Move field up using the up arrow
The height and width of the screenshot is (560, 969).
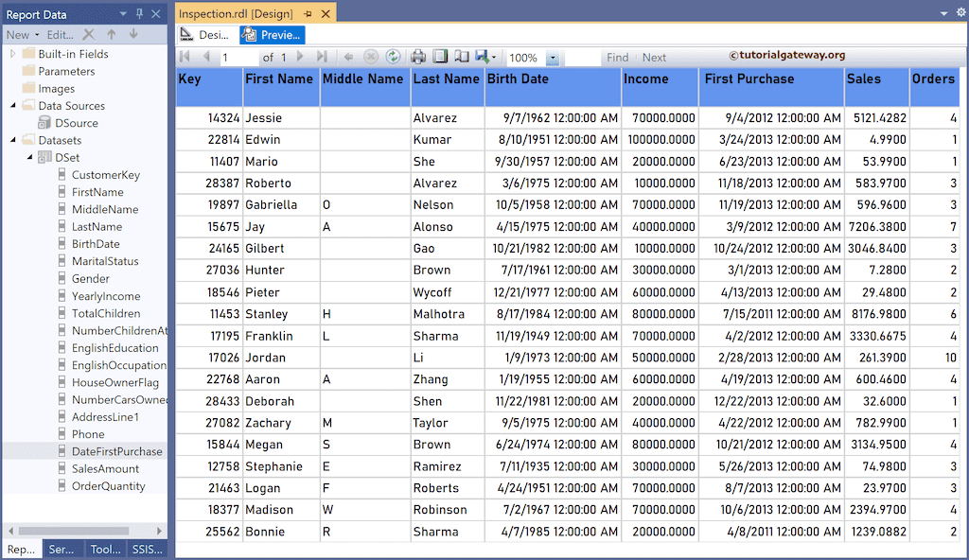click(112, 34)
